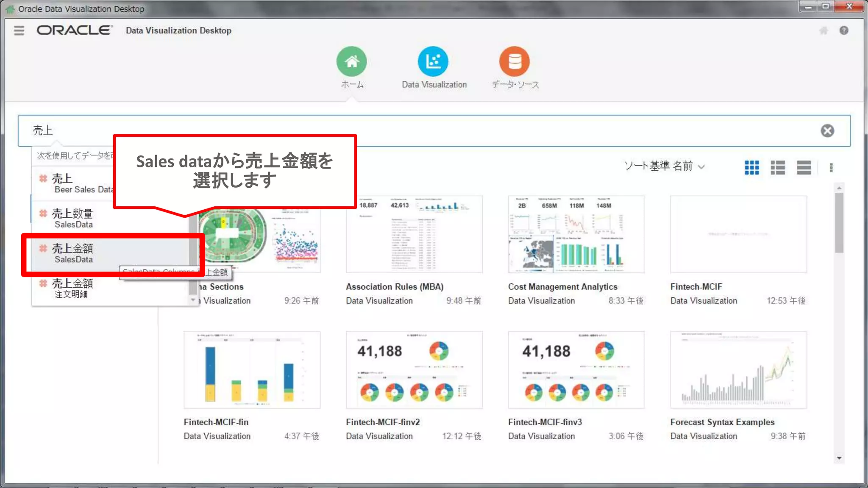Click the help question mark icon

pos(844,30)
